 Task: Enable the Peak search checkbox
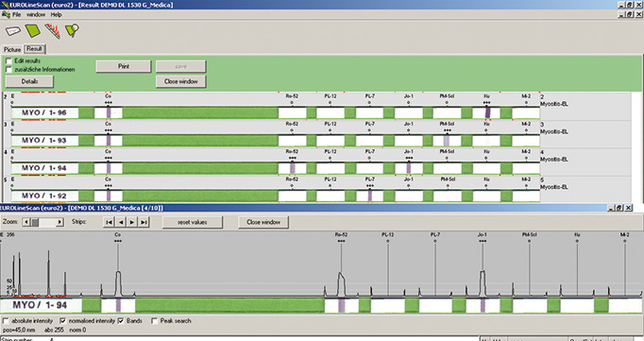(x=155, y=321)
